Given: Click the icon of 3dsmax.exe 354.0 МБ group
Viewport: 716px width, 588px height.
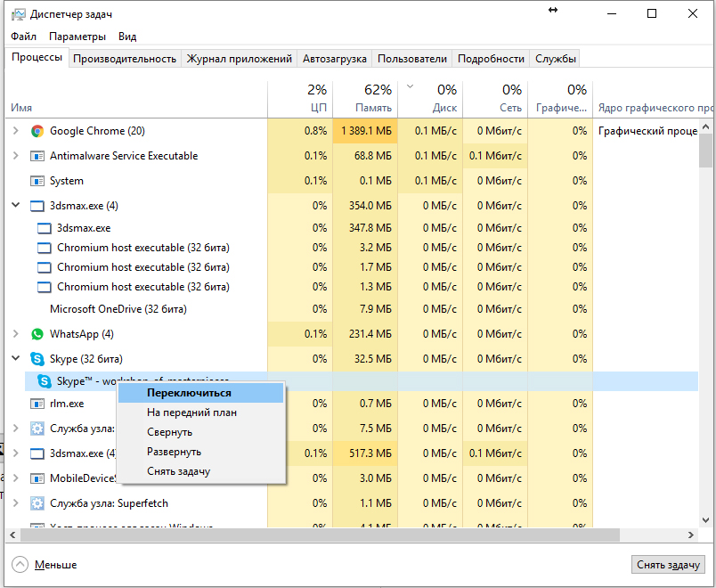Looking at the screenshot, I should click(37, 206).
